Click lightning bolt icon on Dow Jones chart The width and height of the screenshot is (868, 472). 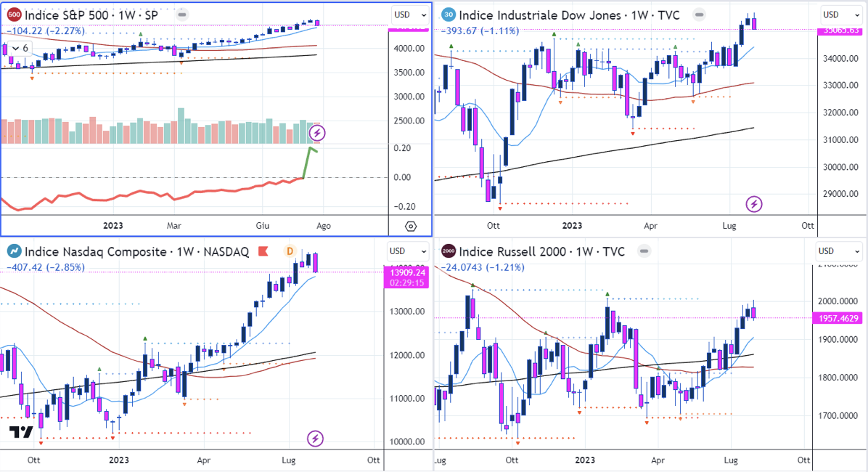(x=755, y=204)
